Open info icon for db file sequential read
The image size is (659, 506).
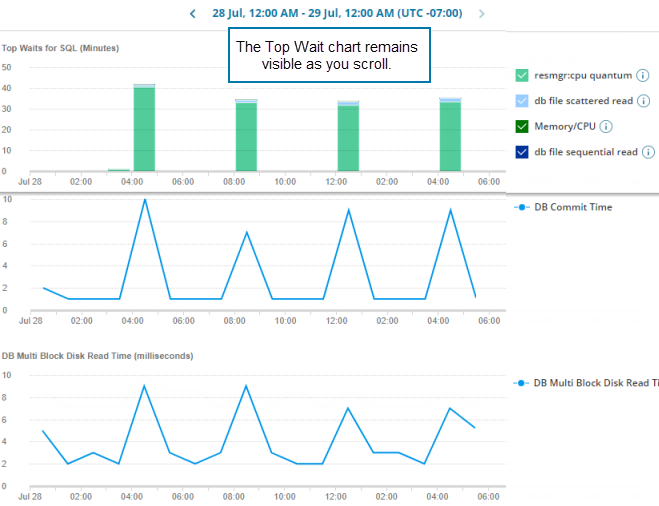pyautogui.click(x=648, y=152)
